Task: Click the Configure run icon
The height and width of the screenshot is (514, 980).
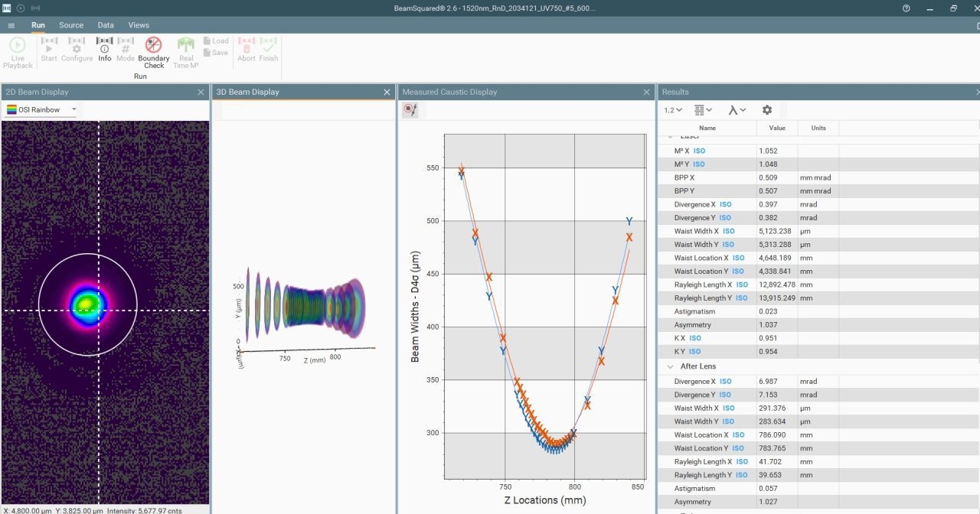Action: coord(77,44)
